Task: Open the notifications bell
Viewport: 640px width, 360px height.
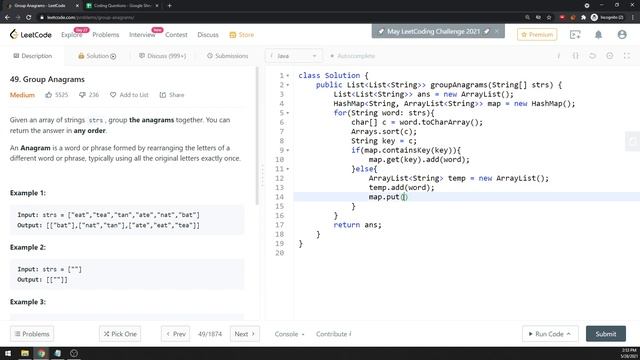Action: [598, 35]
